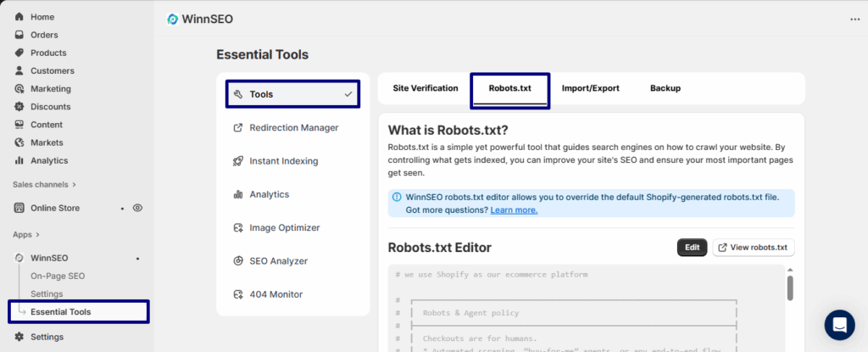Open SEO Analyzer menu item

point(292,261)
